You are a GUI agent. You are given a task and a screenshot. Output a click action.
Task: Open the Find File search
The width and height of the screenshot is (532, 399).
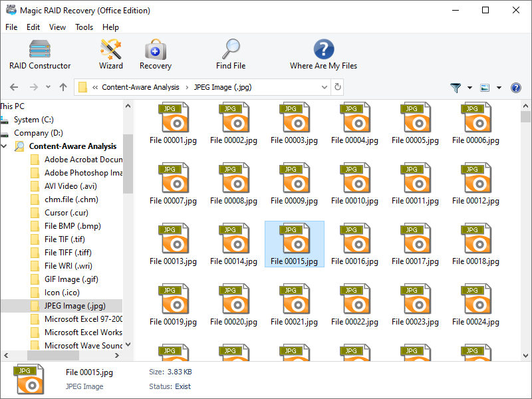[x=231, y=55]
